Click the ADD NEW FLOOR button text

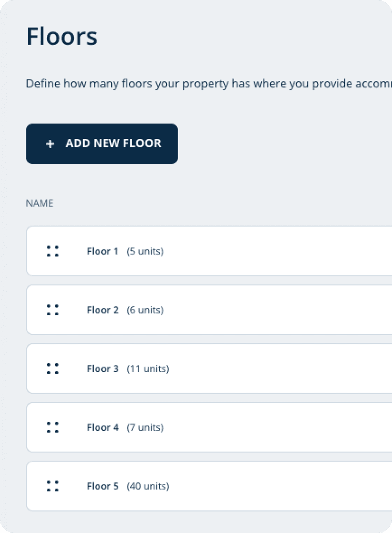point(113,144)
